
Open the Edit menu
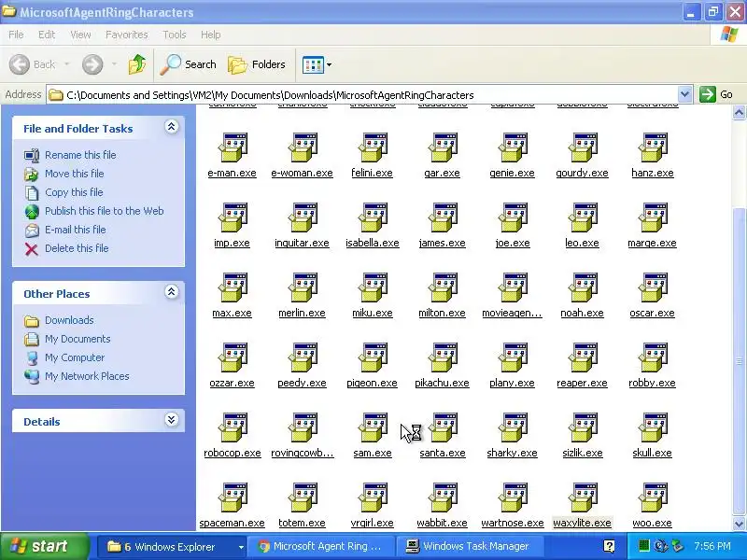47,35
